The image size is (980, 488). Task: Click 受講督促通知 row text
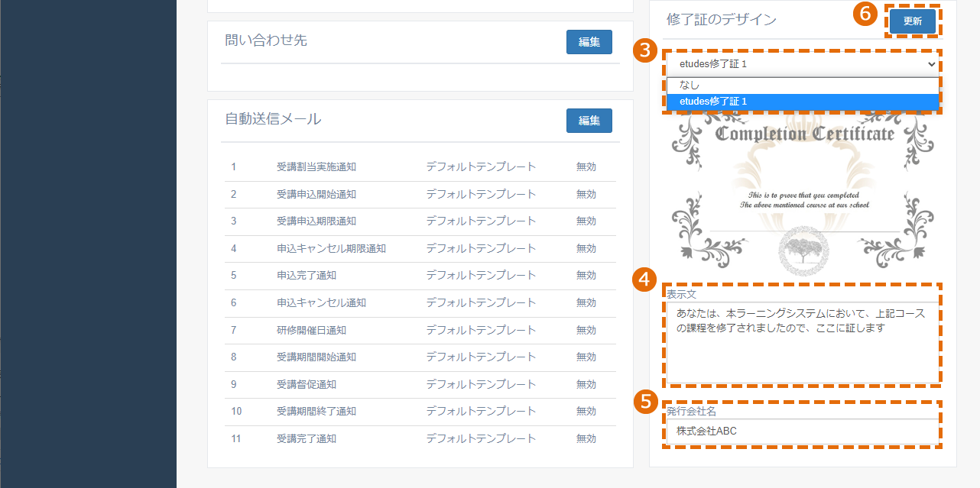click(307, 385)
